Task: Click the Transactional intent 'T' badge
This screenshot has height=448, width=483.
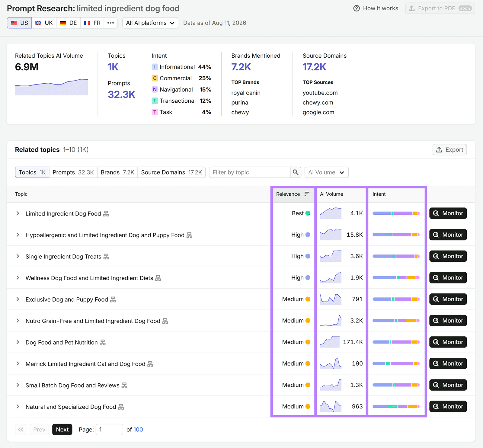Action: pyautogui.click(x=155, y=101)
